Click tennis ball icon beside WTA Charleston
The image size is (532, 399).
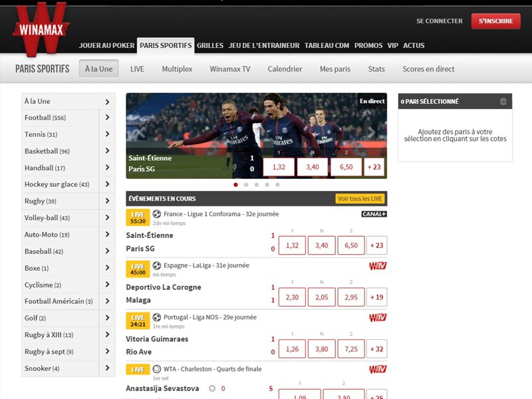point(157,368)
